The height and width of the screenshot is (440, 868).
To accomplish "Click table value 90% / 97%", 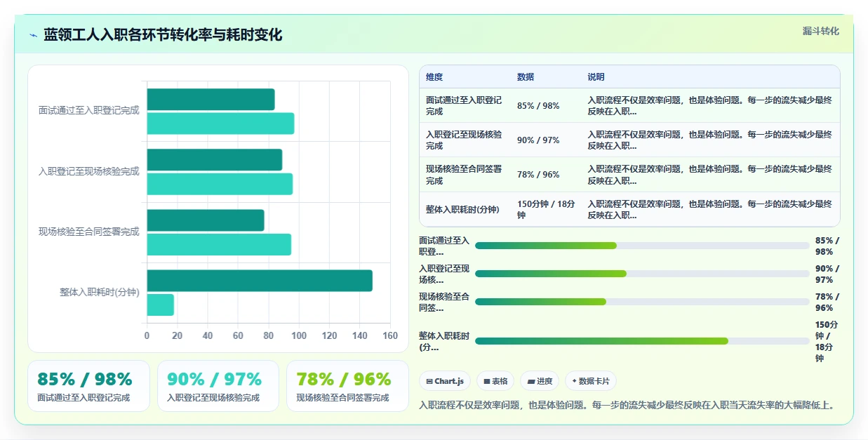I will pos(538,140).
